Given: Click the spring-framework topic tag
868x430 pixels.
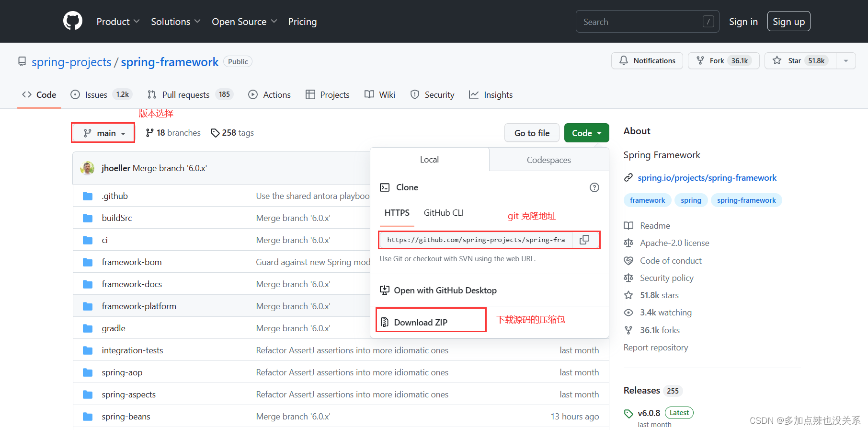Looking at the screenshot, I should [x=746, y=200].
